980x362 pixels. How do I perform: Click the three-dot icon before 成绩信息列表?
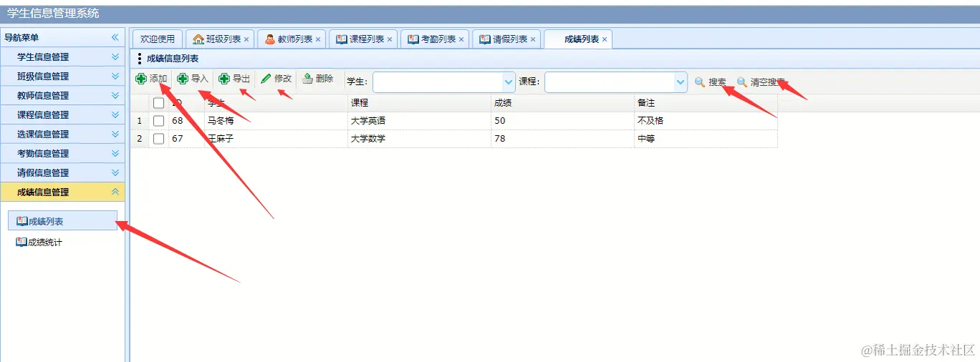click(x=139, y=59)
